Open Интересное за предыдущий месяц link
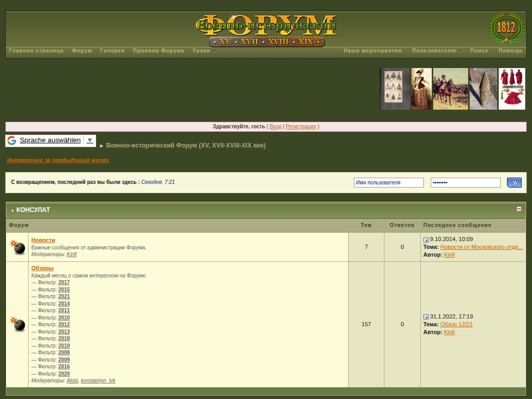This screenshot has height=399, width=532. pyautogui.click(x=58, y=161)
